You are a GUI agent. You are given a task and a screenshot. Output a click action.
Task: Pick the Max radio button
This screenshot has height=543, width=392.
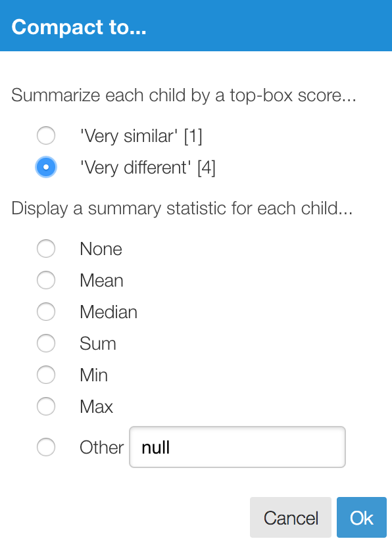pos(46,406)
